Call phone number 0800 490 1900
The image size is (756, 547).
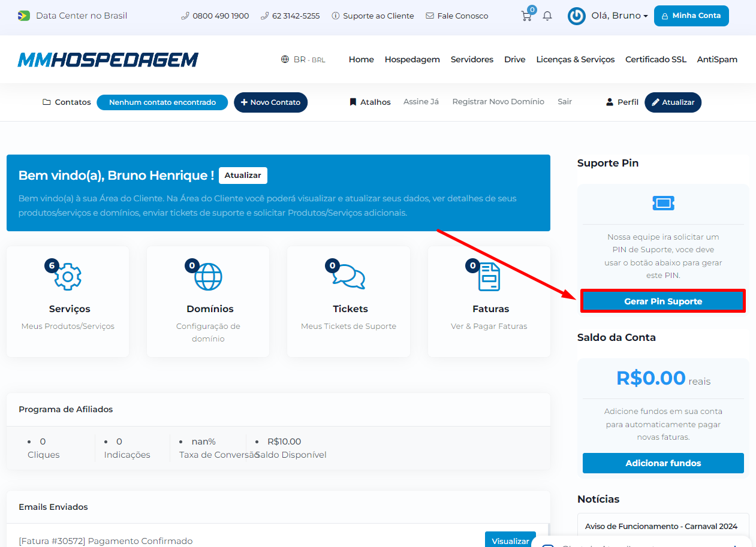point(215,16)
